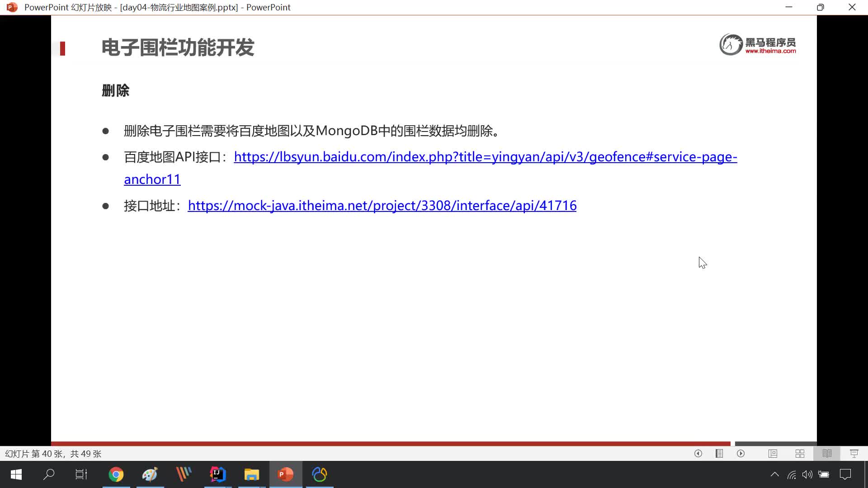868x488 pixels.
Task: Start Slide Show view from status bar
Action: coord(854,453)
